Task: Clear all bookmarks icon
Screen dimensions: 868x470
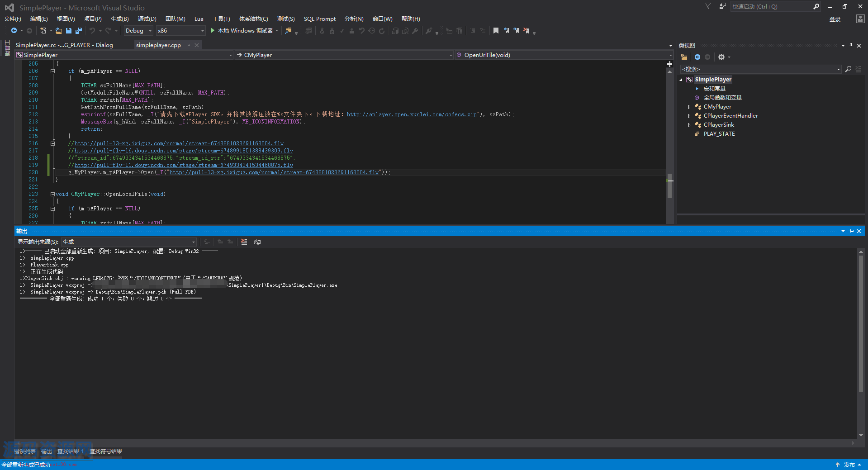Action: 526,31
